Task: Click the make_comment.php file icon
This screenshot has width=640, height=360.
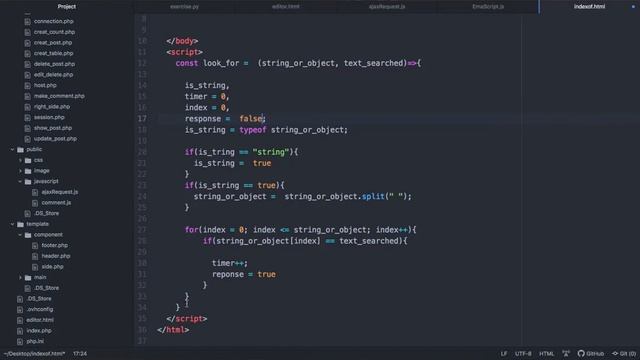Action: click(27, 96)
